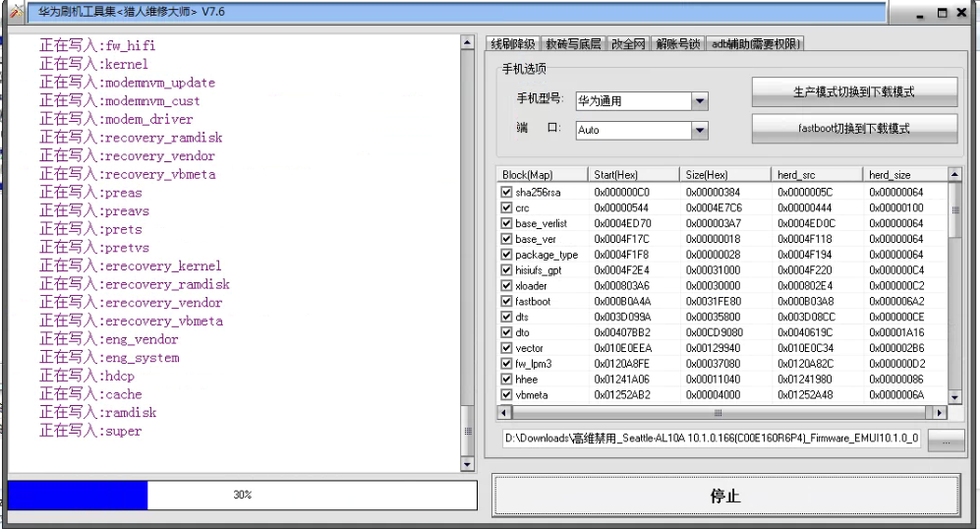Click the Size(Hex) column header

point(725,174)
